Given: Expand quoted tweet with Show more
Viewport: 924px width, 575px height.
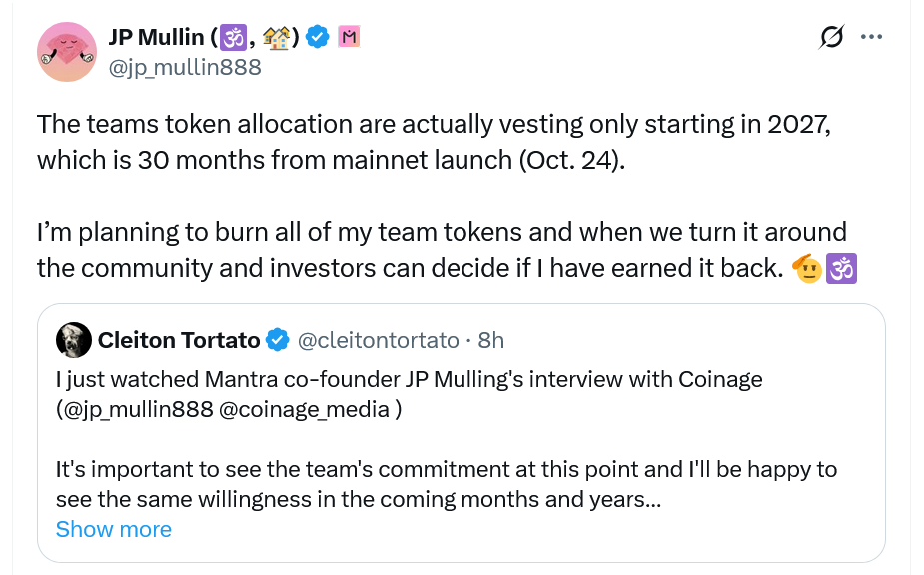Looking at the screenshot, I should point(114,529).
